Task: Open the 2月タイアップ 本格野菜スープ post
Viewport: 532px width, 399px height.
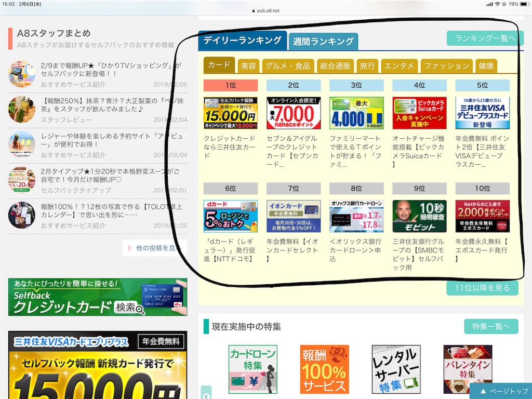Action: click(110, 176)
